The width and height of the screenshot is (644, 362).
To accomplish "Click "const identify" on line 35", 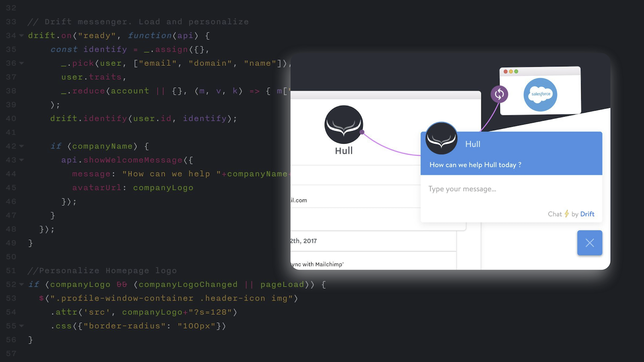I will tap(89, 49).
